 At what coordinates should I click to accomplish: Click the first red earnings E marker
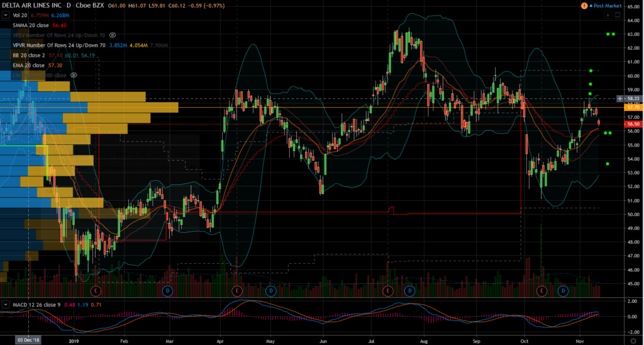[x=96, y=290]
